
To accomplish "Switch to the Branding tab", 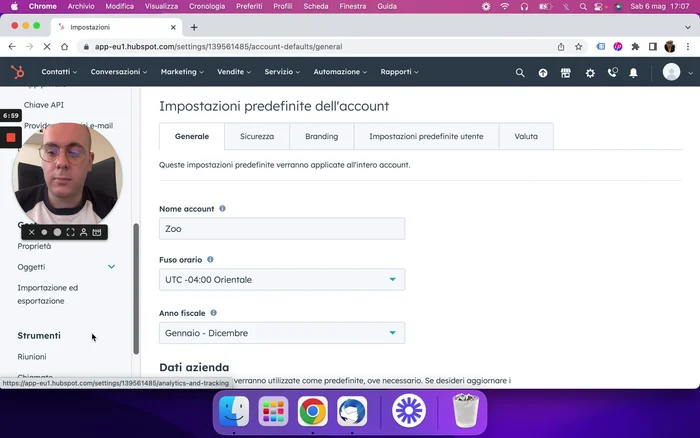I will point(321,137).
